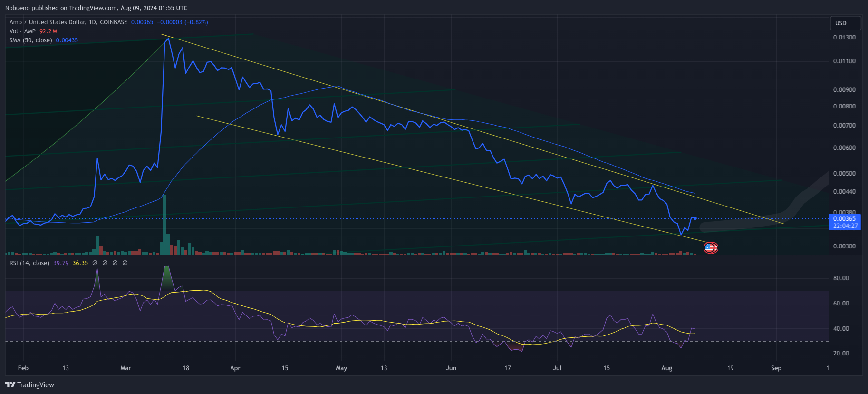Click the TradingView logo at bottom left

tap(29, 384)
